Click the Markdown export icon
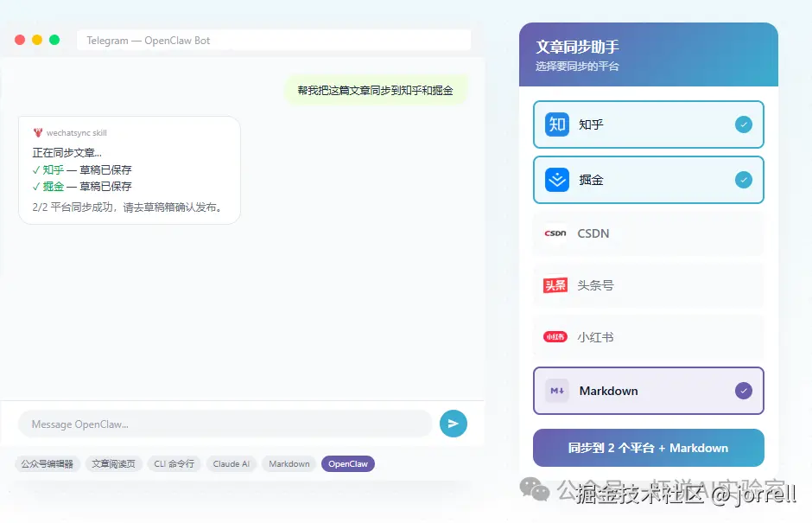 click(555, 391)
